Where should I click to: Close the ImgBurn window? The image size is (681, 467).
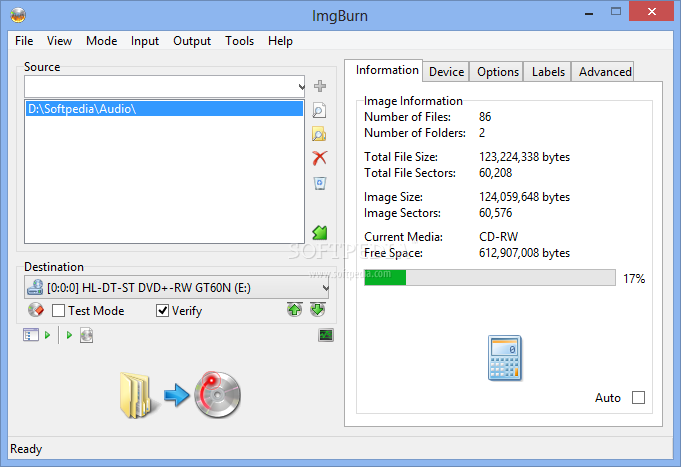(x=651, y=11)
